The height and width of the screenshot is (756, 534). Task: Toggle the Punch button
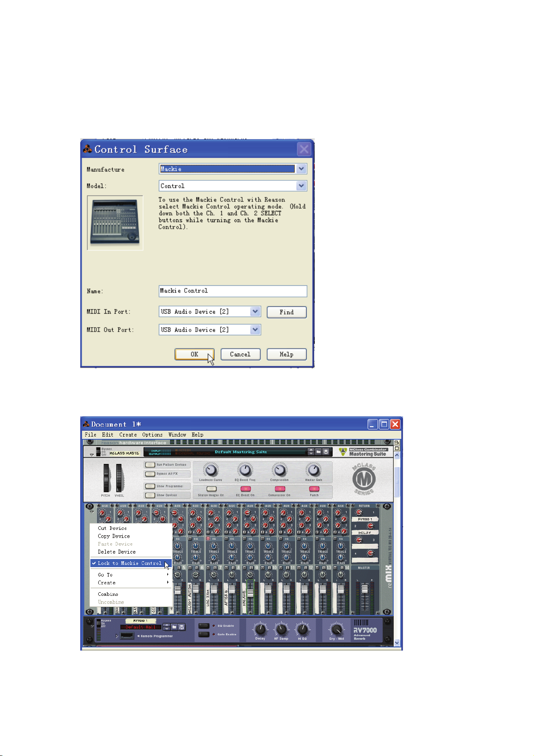point(314,489)
